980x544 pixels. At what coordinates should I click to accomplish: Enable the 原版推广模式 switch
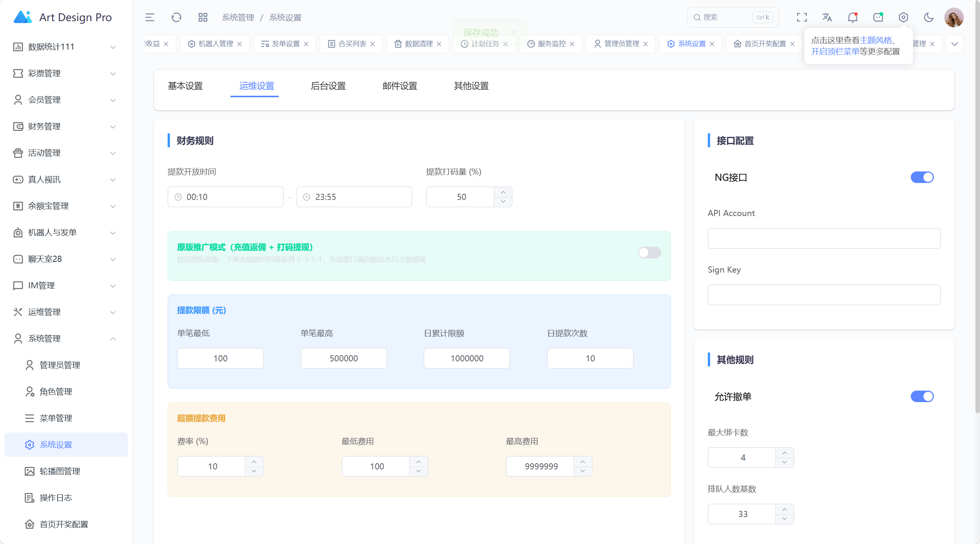[x=649, y=253]
